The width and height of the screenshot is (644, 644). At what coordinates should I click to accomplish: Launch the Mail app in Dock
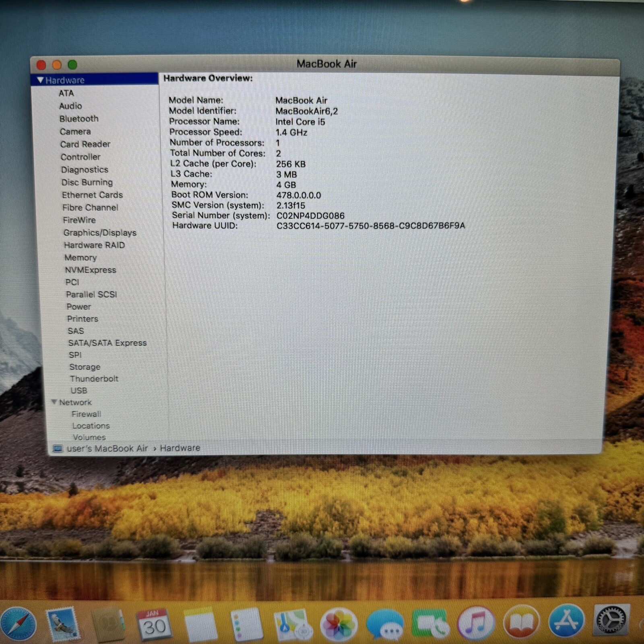[62, 623]
